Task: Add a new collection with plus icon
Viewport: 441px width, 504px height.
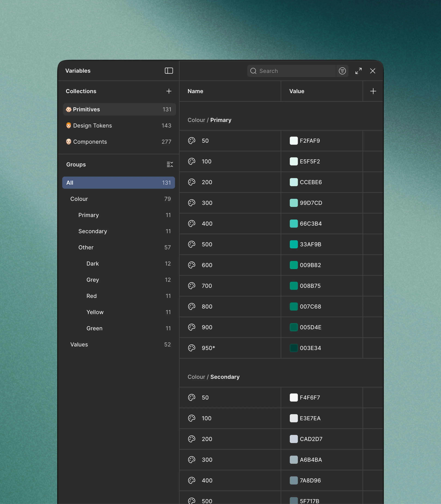Action: coord(169,91)
